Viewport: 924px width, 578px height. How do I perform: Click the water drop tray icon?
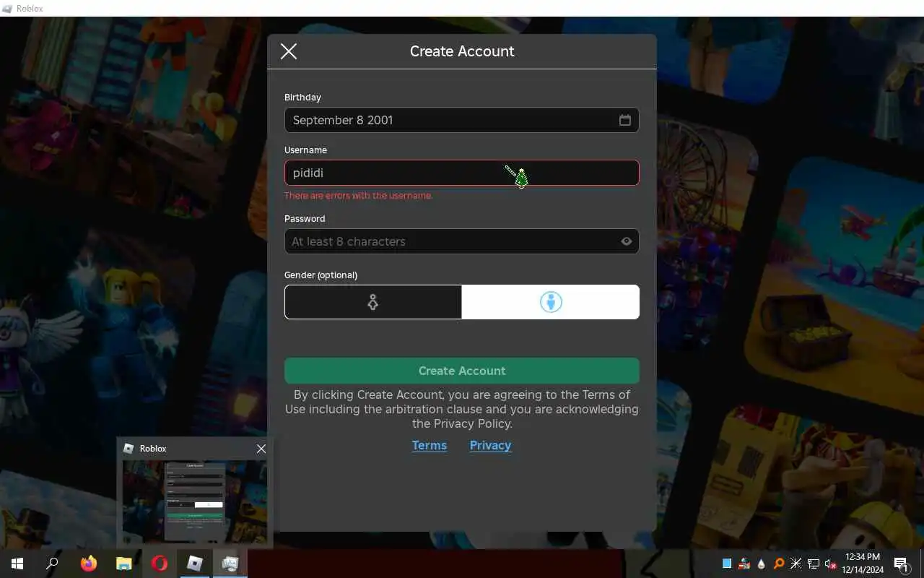coord(761,564)
